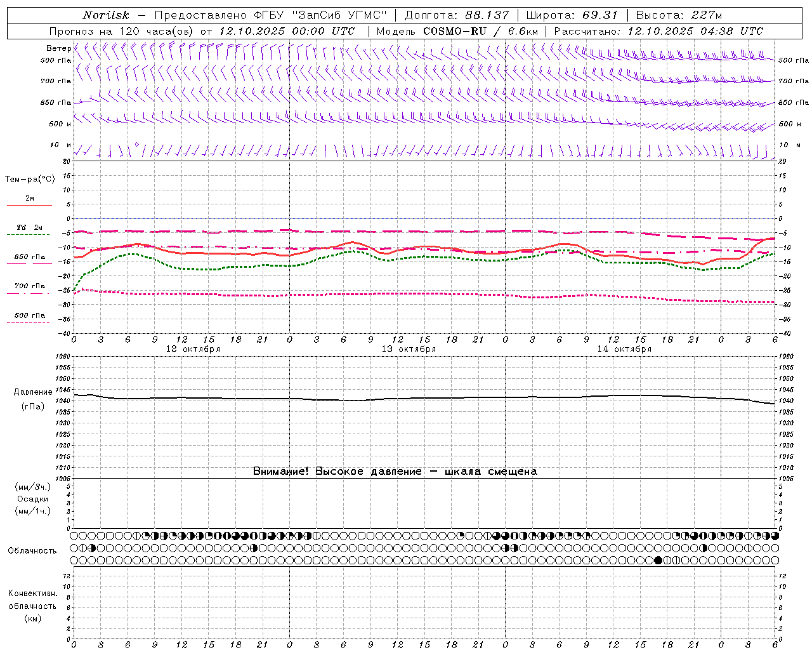Click the '10 м' label left of wind panel

point(60,145)
